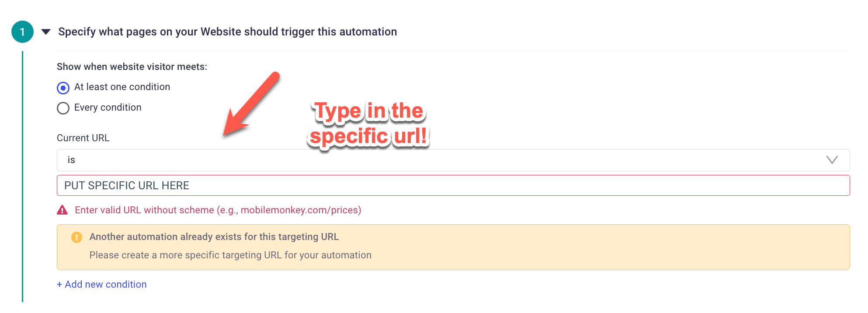This screenshot has width=868, height=313.
Task: Select the At least one condition radio
Action: 63,88
